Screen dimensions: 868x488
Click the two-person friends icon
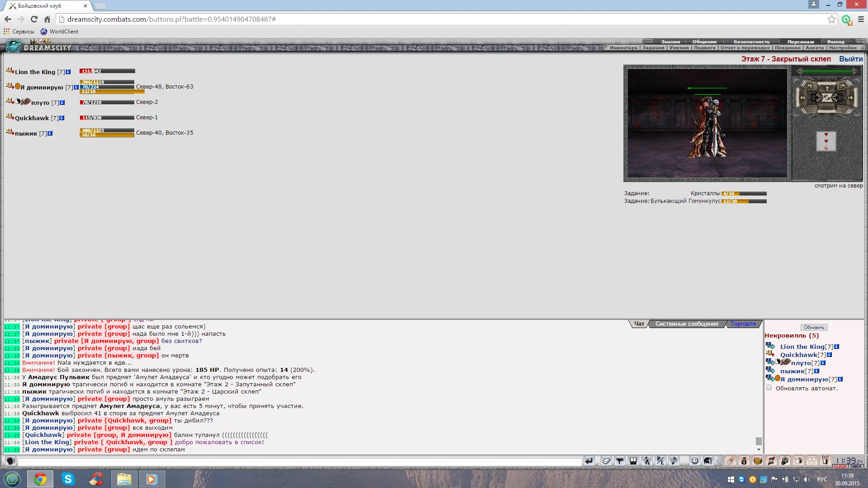798,460
